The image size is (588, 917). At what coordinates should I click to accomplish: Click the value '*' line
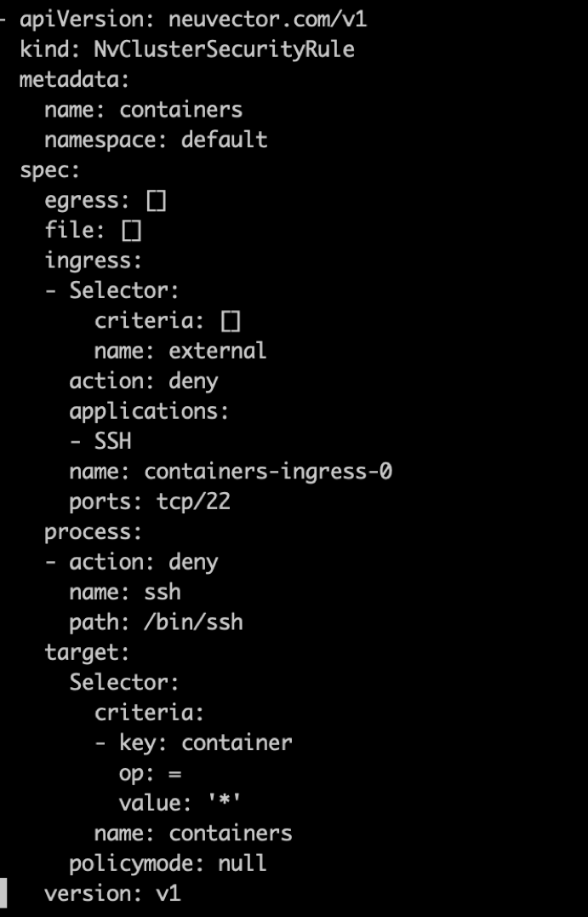[x=186, y=803]
